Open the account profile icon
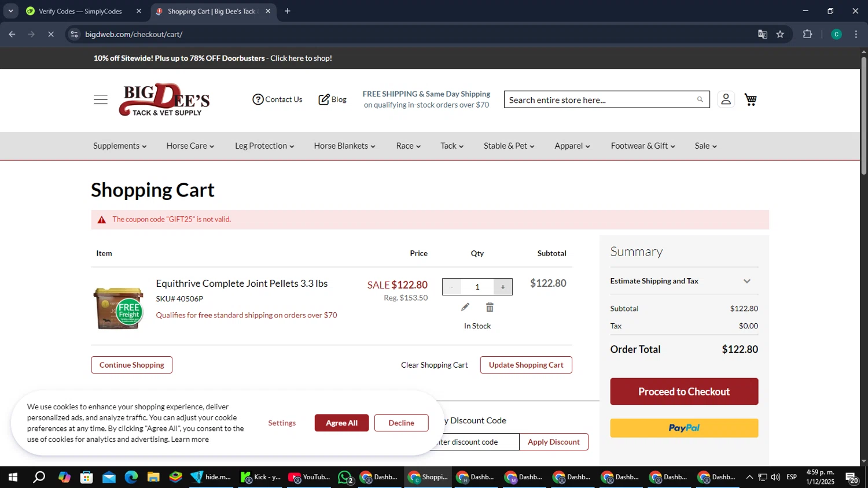Viewport: 868px width, 488px height. click(x=726, y=99)
